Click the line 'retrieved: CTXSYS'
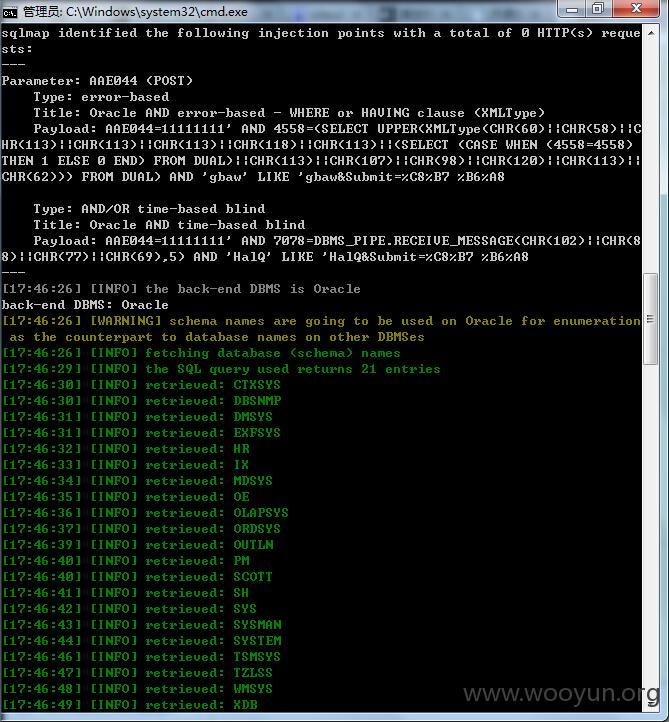The height and width of the screenshot is (722, 669). point(141,385)
